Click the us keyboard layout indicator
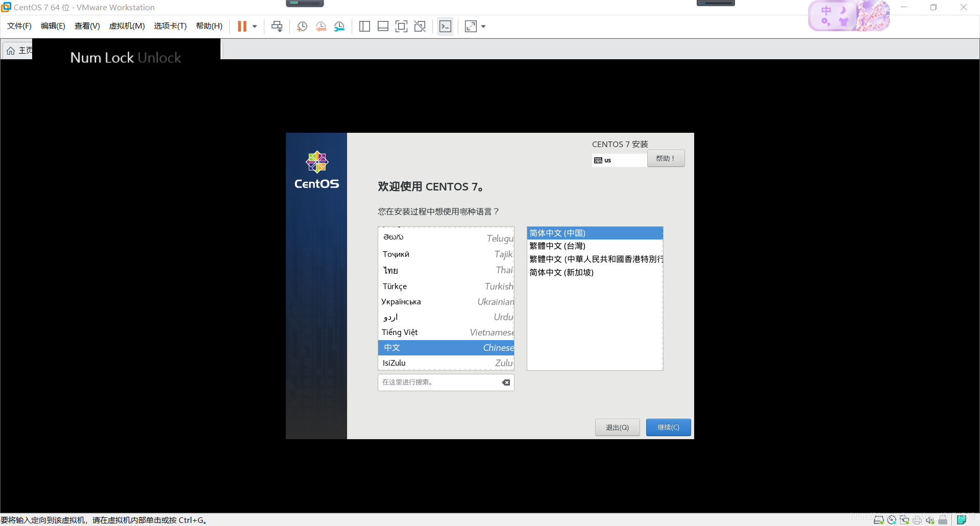 [x=619, y=160]
